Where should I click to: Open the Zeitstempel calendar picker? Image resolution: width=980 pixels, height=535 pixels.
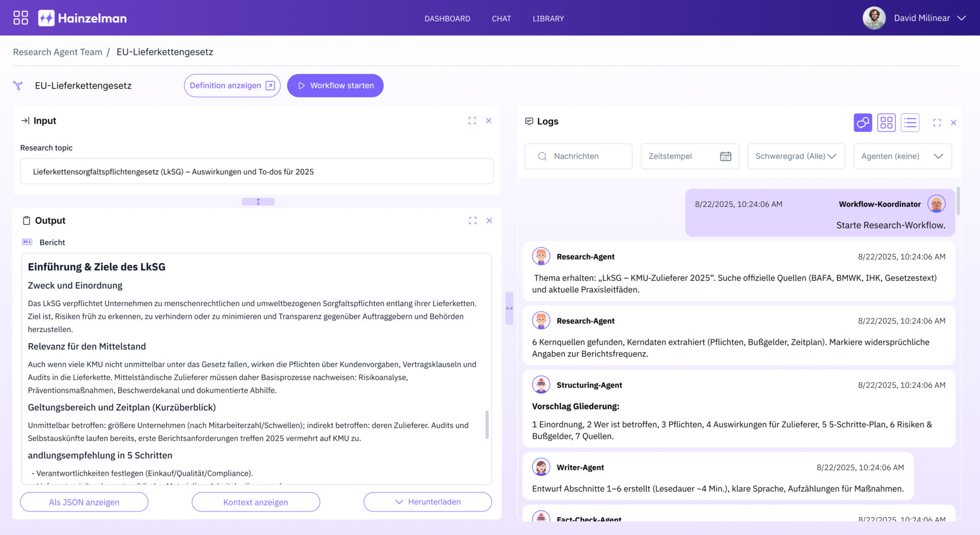pos(725,156)
